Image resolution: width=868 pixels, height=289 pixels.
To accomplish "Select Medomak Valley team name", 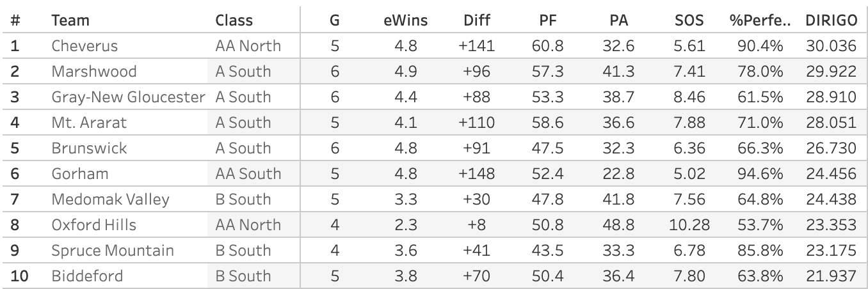I will [110, 199].
